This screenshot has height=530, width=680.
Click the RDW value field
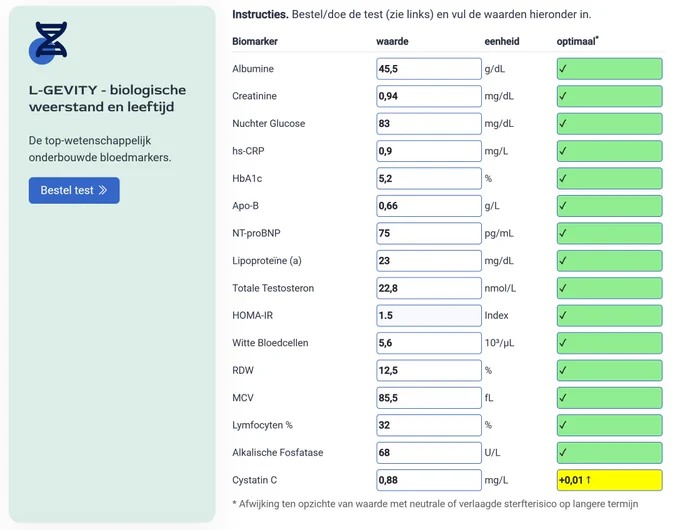click(x=429, y=370)
